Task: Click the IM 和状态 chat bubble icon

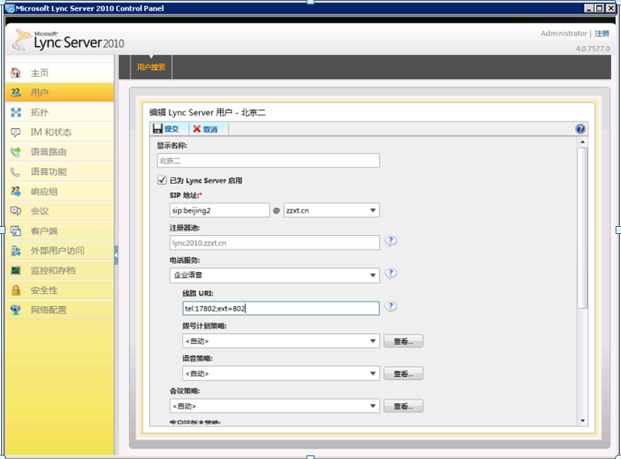Action: 15,132
